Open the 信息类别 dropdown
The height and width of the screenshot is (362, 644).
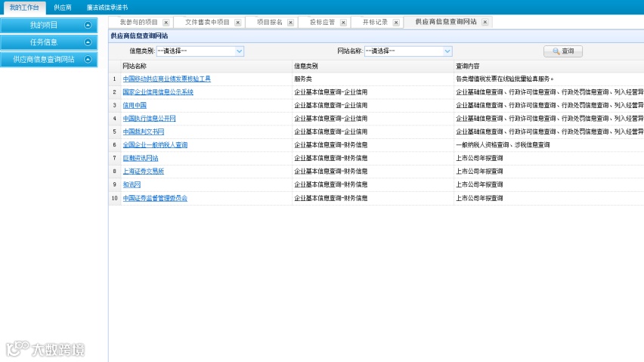pyautogui.click(x=239, y=51)
